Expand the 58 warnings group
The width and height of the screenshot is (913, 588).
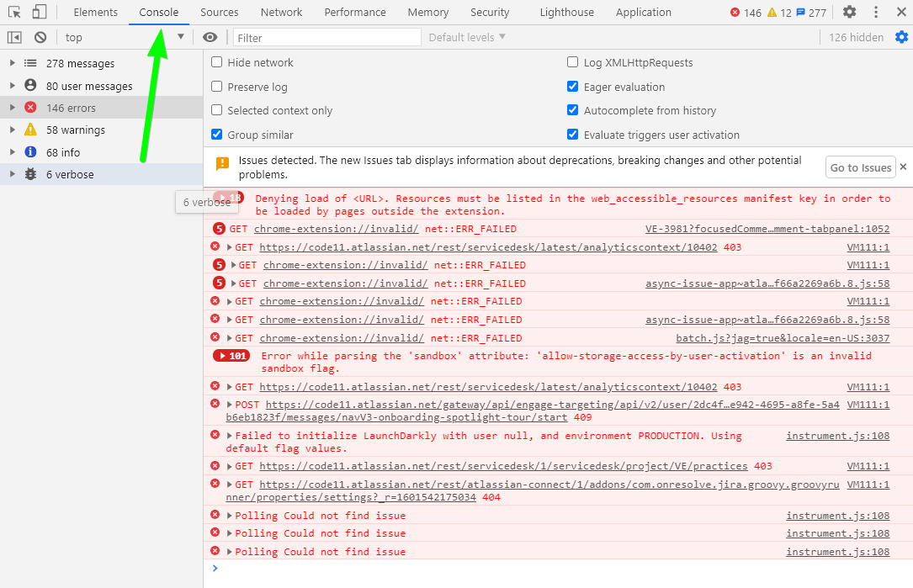[x=13, y=130]
